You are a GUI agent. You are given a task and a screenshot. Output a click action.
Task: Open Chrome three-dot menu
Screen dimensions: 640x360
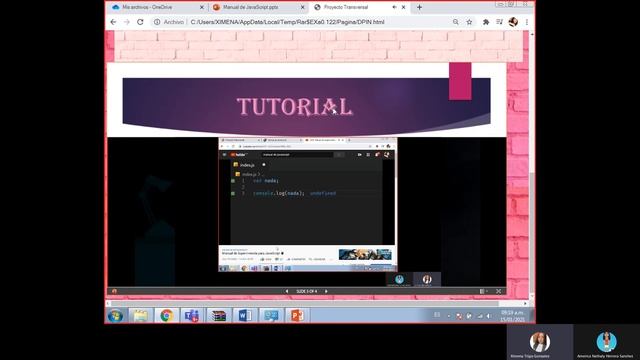click(x=527, y=22)
